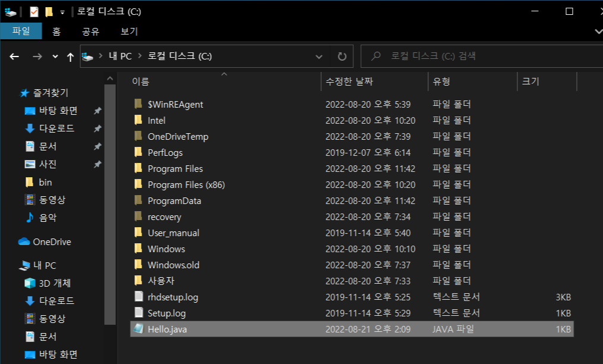
Task: Open the 파일 menu tab
Action: (x=21, y=31)
